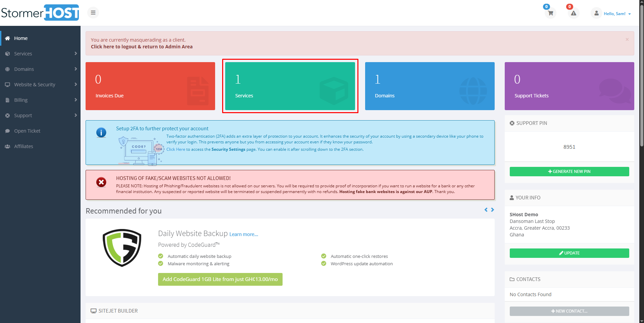
Task: Open the notifications warning triangle icon
Action: 574,13
